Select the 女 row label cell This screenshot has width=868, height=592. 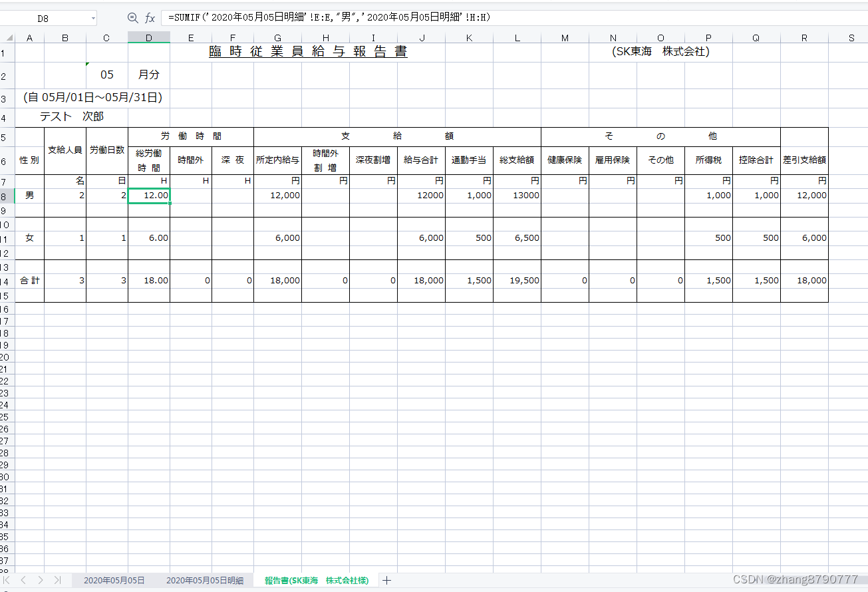pyautogui.click(x=29, y=238)
